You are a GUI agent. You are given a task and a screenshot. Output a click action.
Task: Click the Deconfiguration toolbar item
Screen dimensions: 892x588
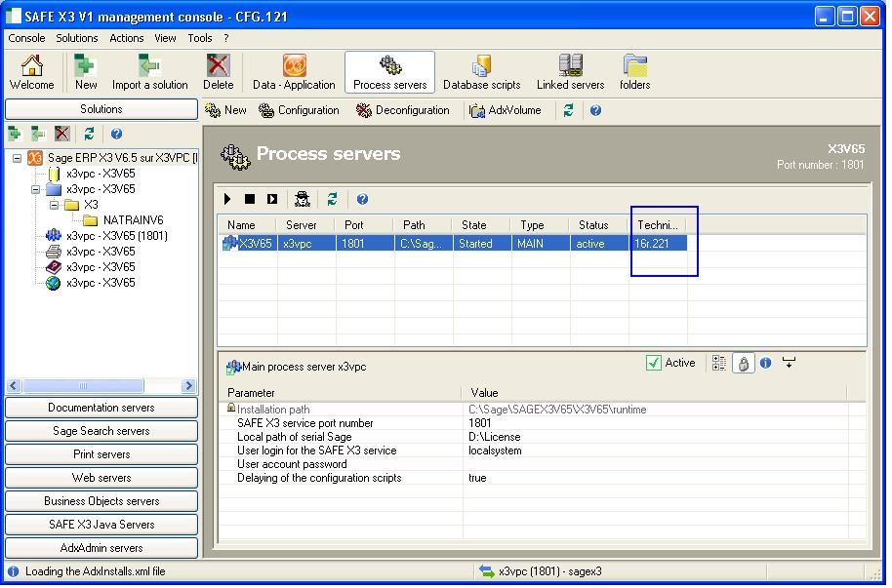click(x=403, y=110)
